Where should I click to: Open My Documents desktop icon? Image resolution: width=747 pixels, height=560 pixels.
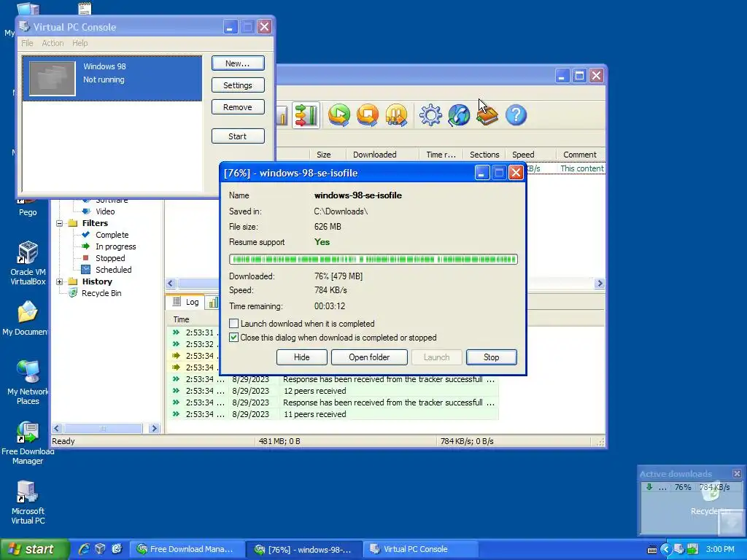[x=25, y=318]
